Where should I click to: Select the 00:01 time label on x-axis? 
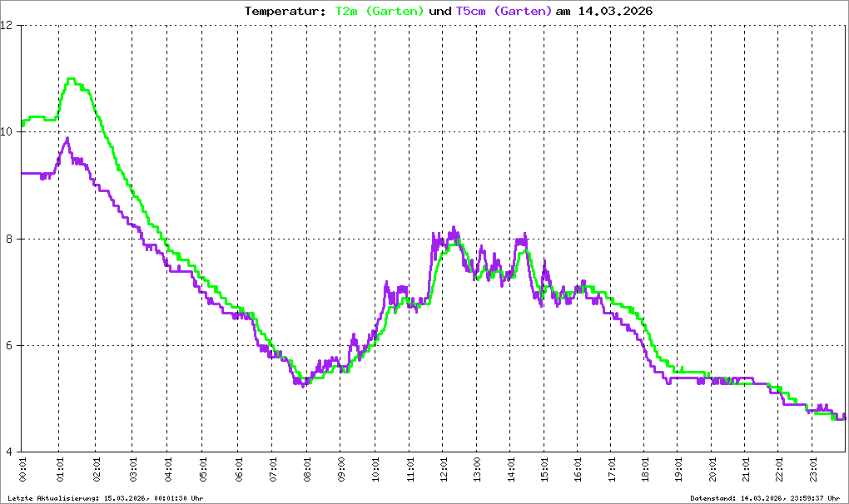(x=22, y=468)
